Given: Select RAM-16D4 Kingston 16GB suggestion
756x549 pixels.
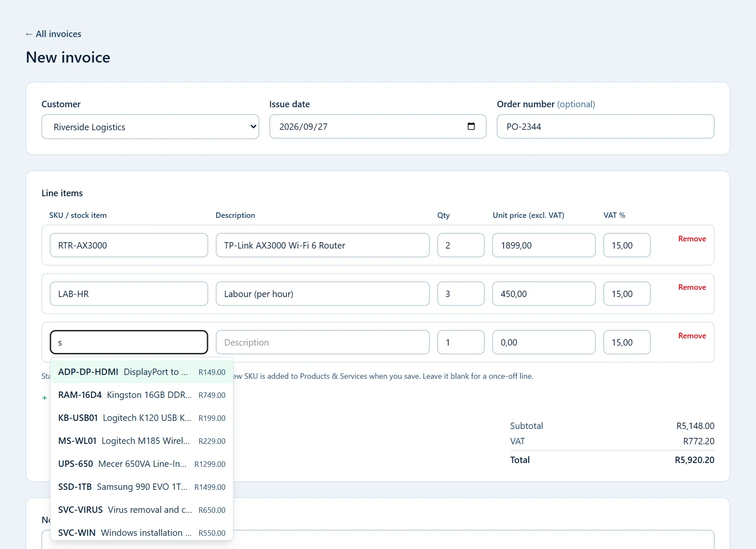Looking at the screenshot, I should [x=142, y=395].
